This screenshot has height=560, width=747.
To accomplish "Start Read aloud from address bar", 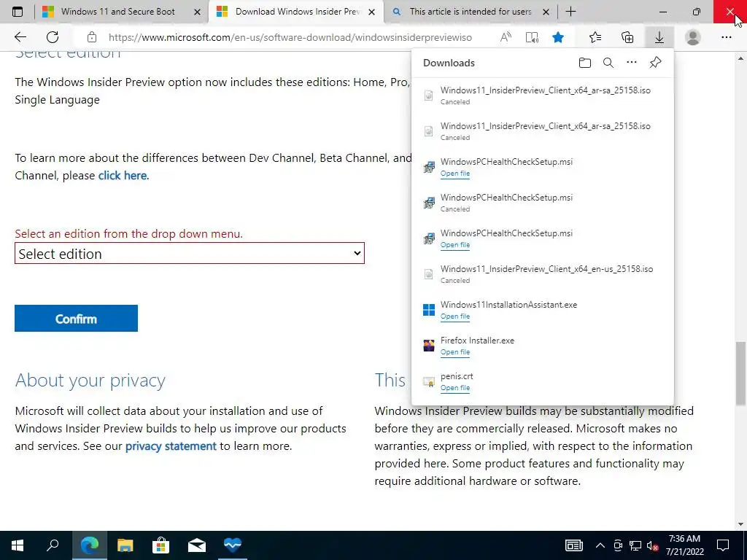I will (x=506, y=37).
